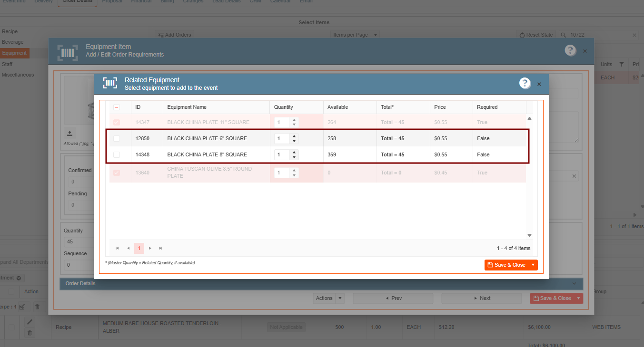Select page 1 in pager
644x347 pixels.
click(139, 248)
